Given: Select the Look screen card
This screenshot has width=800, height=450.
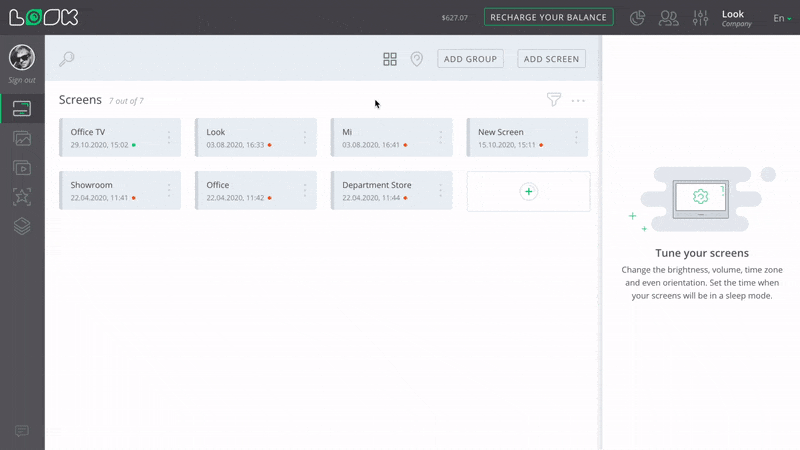Looking at the screenshot, I should coord(256,137).
